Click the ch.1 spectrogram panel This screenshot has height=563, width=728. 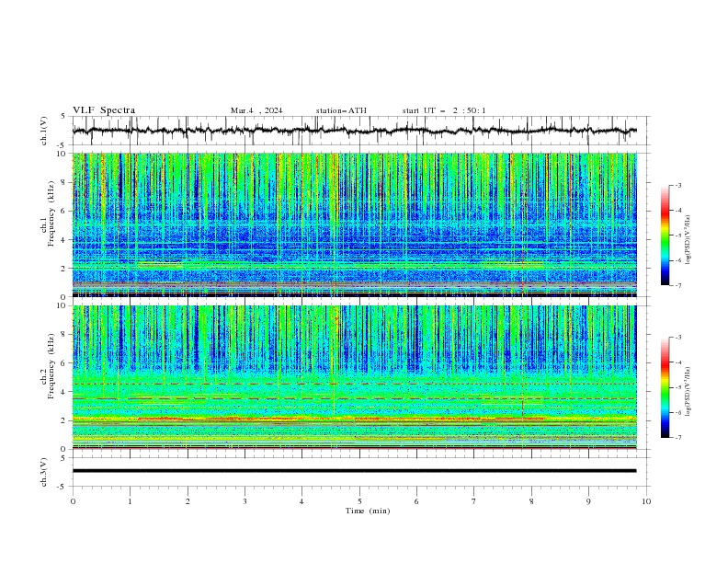[x=355, y=224]
